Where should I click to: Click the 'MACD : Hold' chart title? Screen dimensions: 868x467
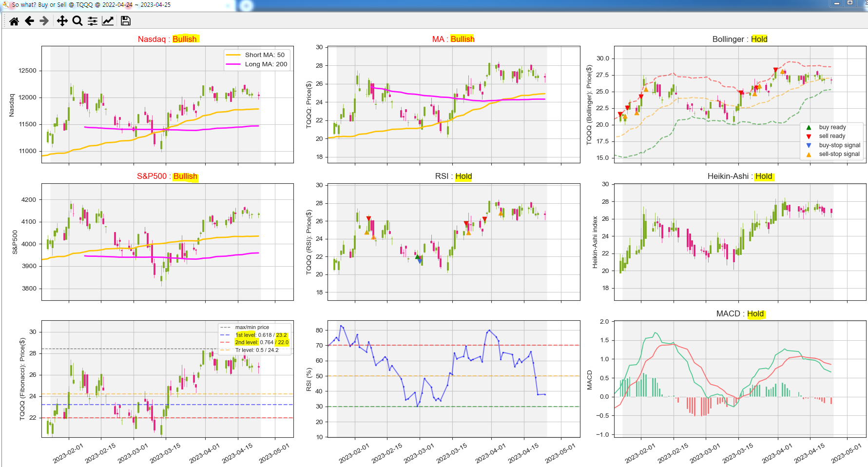(740, 314)
